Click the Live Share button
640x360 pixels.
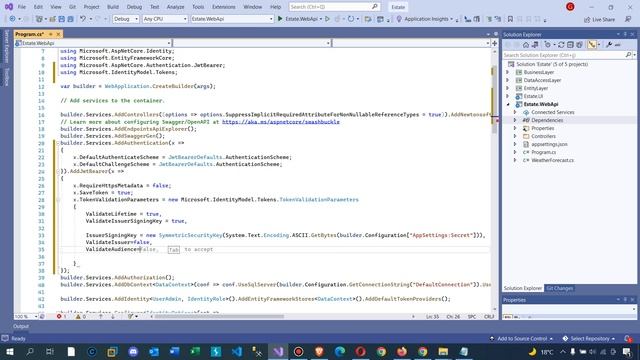(599, 19)
